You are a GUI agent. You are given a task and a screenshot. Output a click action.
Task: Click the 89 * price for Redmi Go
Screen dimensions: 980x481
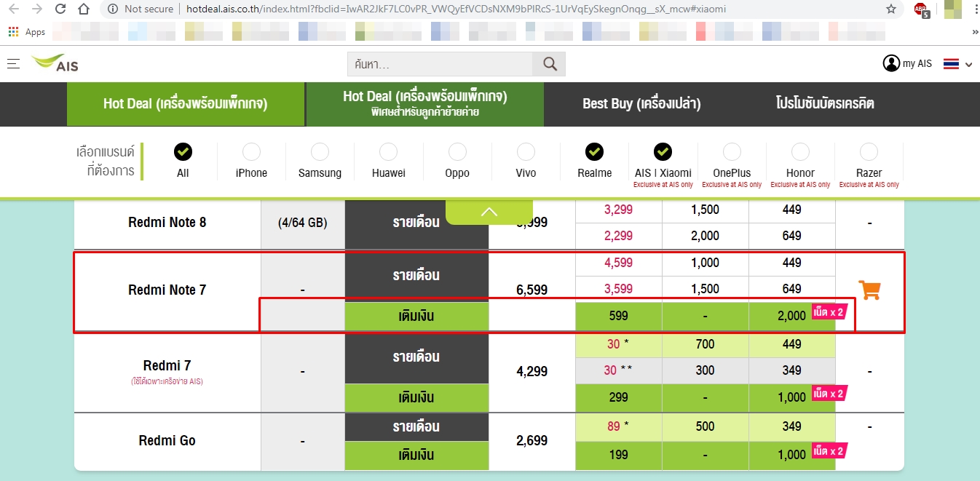(619, 426)
